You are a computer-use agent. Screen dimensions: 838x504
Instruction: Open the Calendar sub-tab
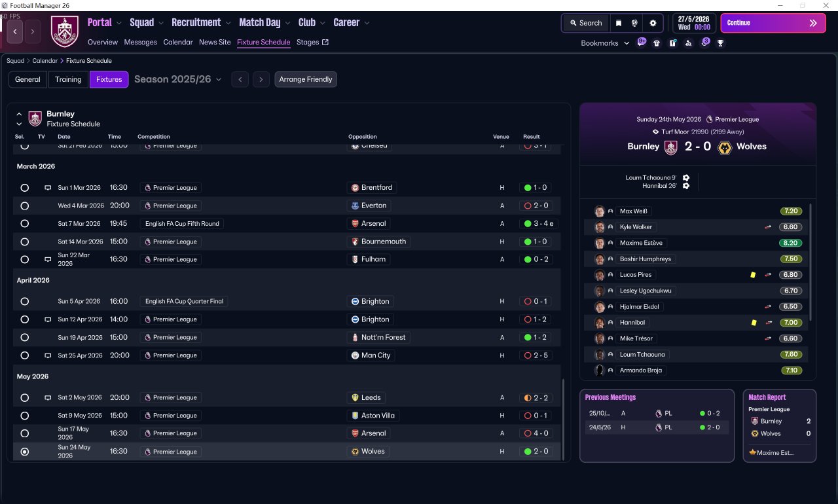tap(178, 43)
